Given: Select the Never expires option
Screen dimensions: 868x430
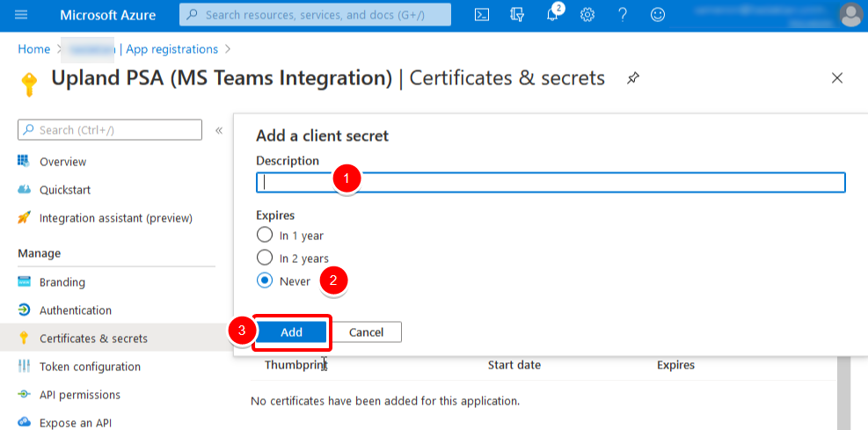Looking at the screenshot, I should pos(265,281).
